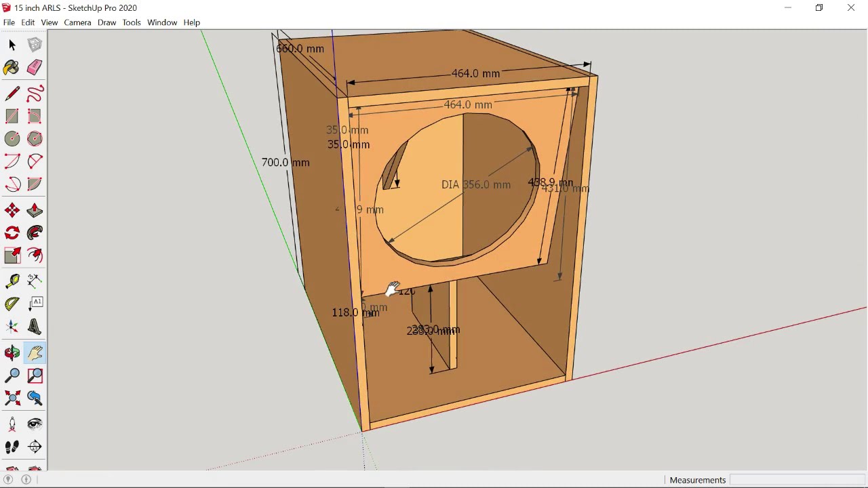Open the Tools menu

(x=132, y=22)
